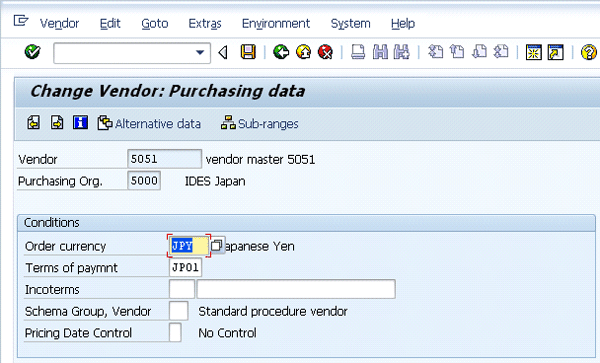Screen dimensions: 600x363
Task: Click the text 'Standard procedure vendor'
Action: (273, 311)
